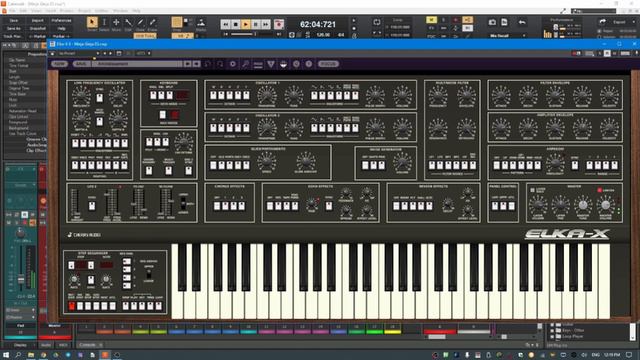The height and width of the screenshot is (360, 640).
Task: Select Chorus Effects mode 1 button
Action: click(x=225, y=206)
